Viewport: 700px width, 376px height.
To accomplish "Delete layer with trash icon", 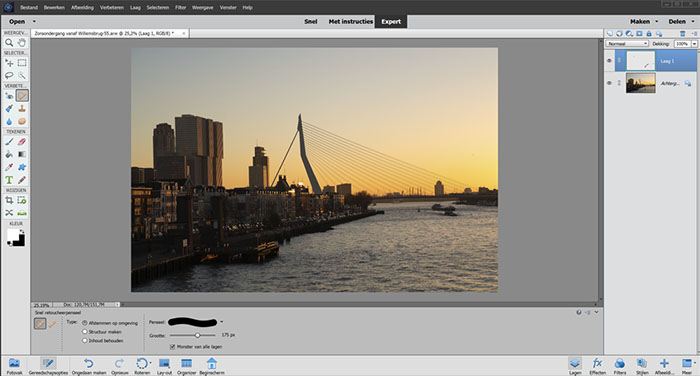I will pos(683,33).
